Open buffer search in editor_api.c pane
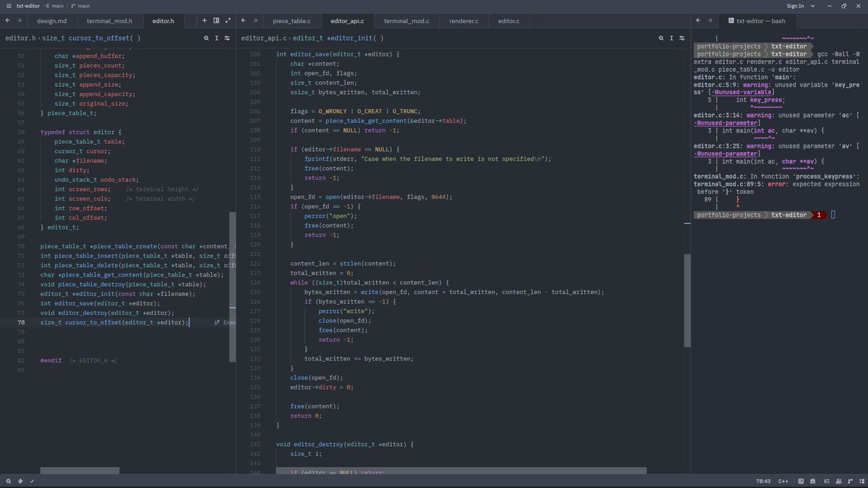This screenshot has height=488, width=868. [661, 38]
